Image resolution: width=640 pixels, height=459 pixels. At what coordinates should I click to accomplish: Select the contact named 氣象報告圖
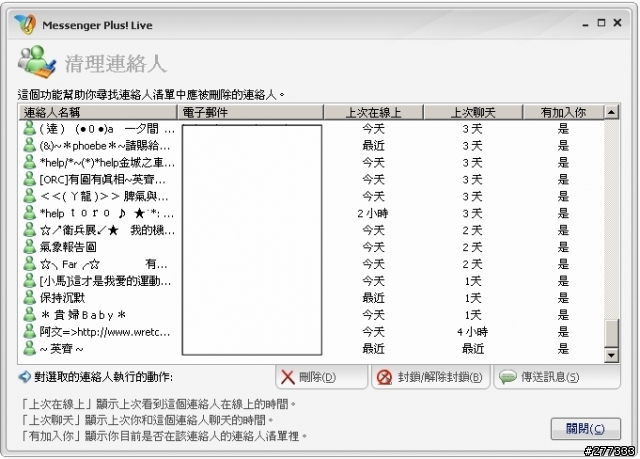point(68,247)
